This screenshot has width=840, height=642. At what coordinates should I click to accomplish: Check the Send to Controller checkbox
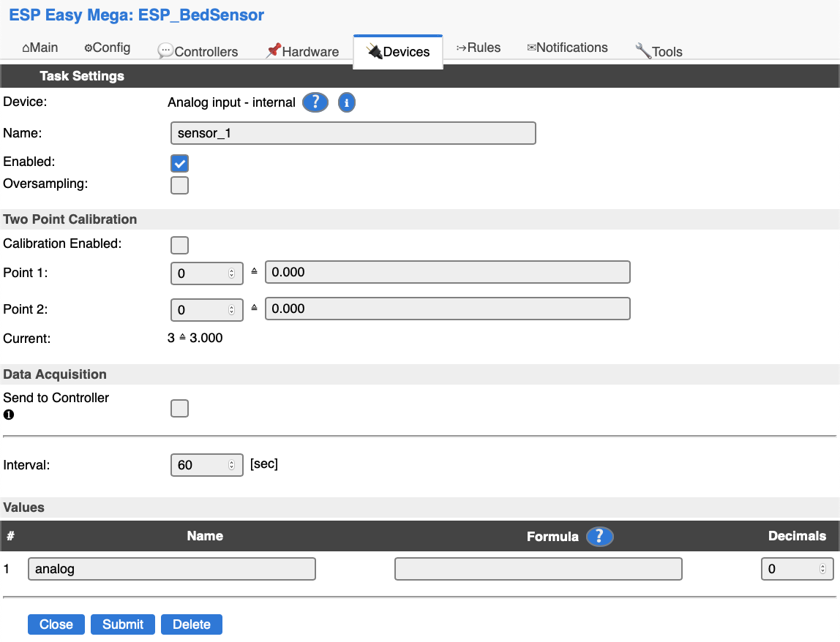[x=179, y=408]
